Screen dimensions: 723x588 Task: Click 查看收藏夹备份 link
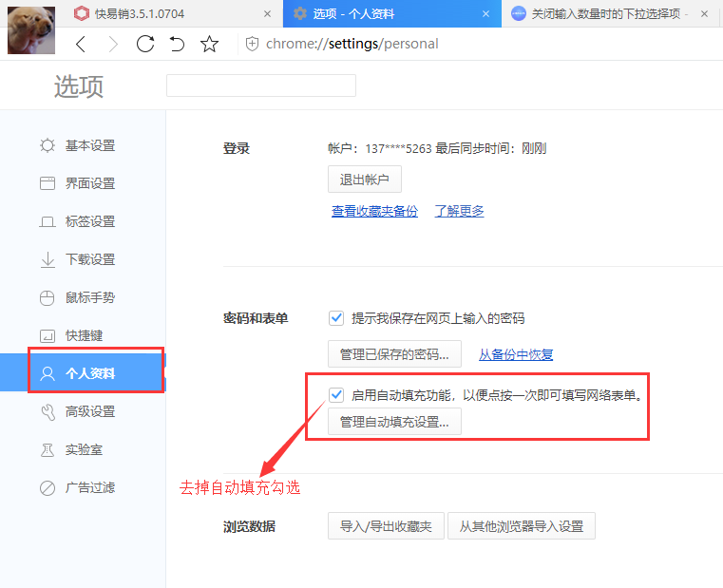click(374, 211)
